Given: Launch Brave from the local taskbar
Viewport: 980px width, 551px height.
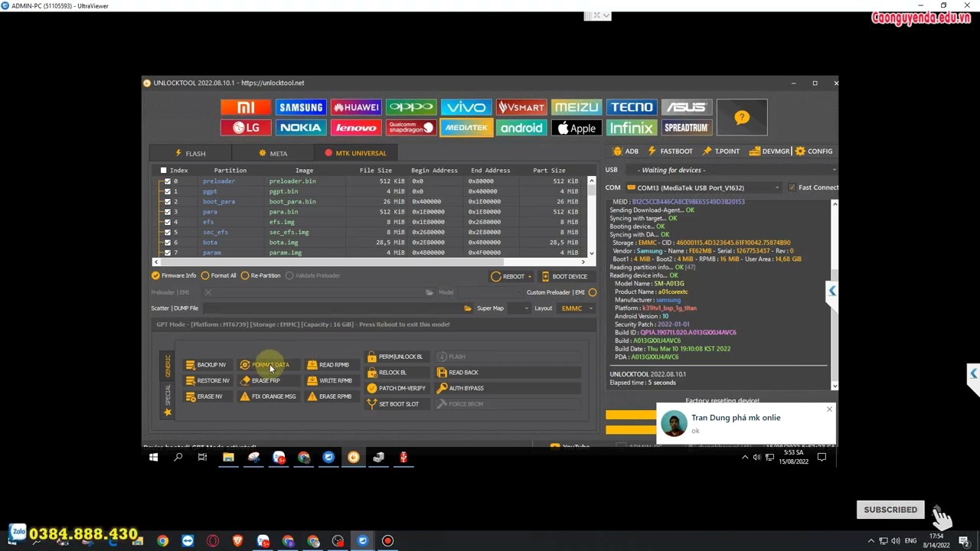Looking at the screenshot, I should pyautogui.click(x=238, y=541).
